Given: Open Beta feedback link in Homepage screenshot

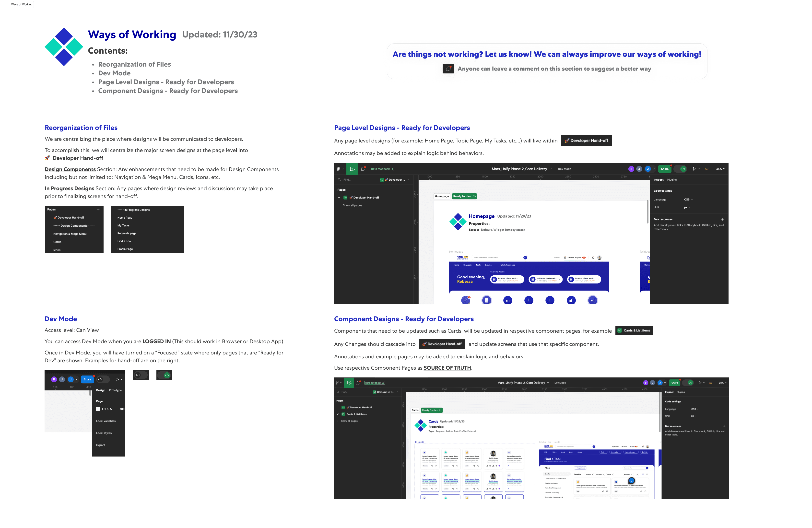Looking at the screenshot, I should pyautogui.click(x=382, y=169).
